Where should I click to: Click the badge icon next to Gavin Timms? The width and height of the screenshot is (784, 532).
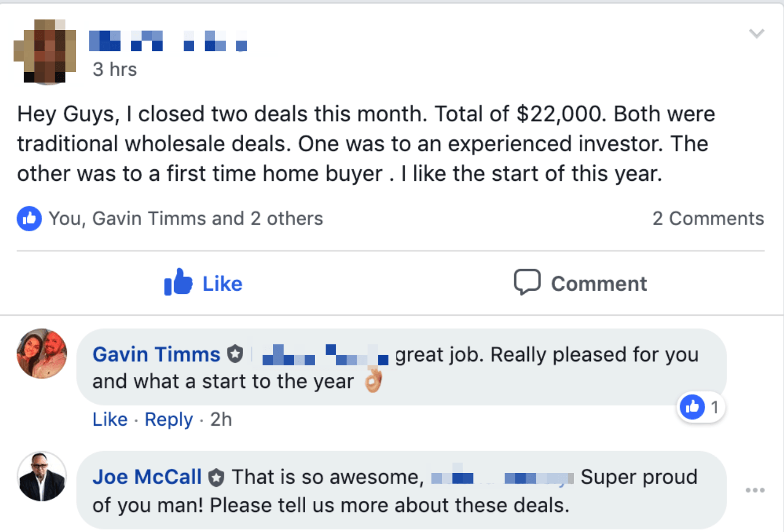coord(235,354)
